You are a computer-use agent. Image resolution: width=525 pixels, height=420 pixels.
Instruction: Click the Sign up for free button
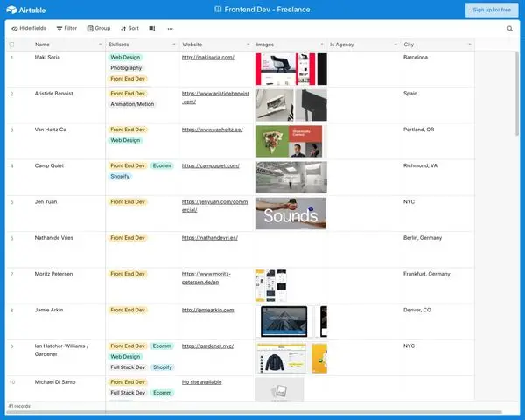pos(492,10)
